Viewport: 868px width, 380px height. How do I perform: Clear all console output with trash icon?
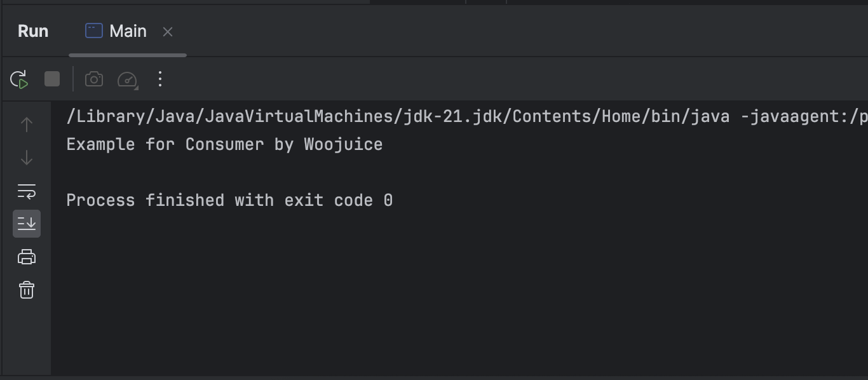27,290
